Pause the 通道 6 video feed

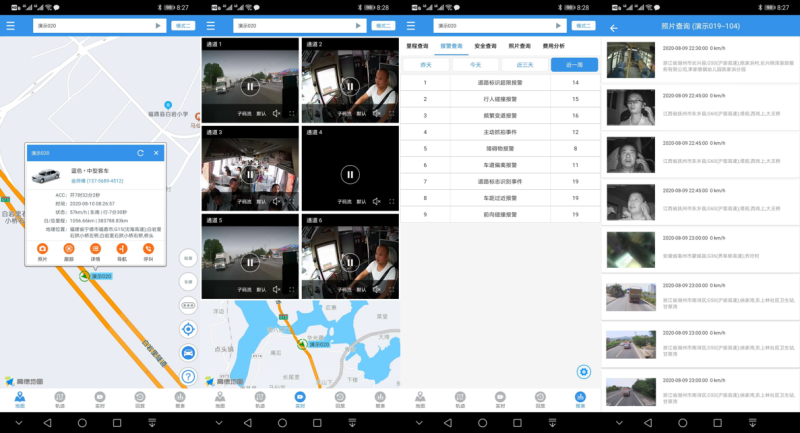[350, 263]
